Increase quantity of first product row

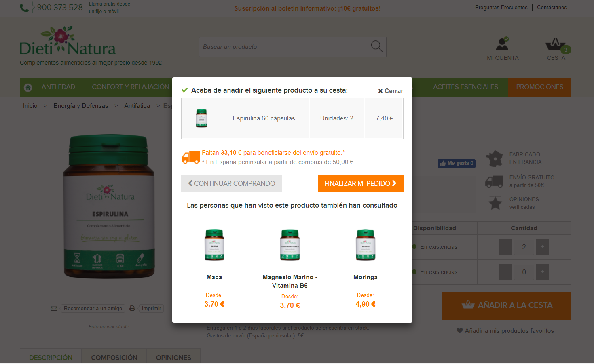click(x=542, y=247)
